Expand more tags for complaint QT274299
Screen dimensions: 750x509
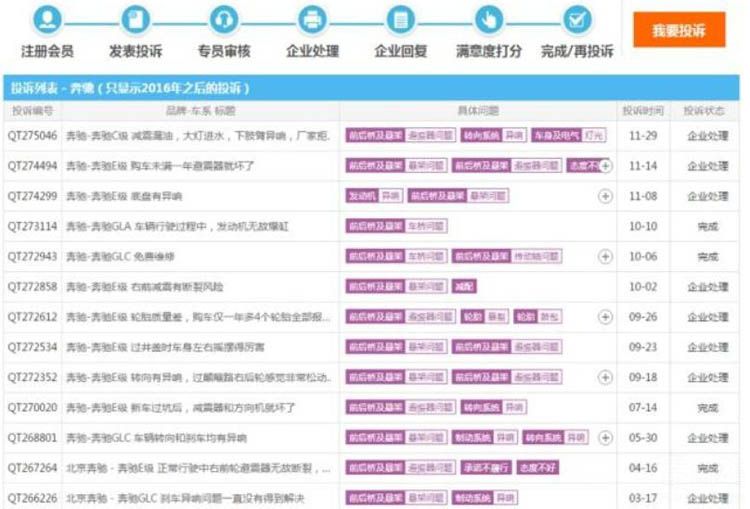[x=605, y=196]
